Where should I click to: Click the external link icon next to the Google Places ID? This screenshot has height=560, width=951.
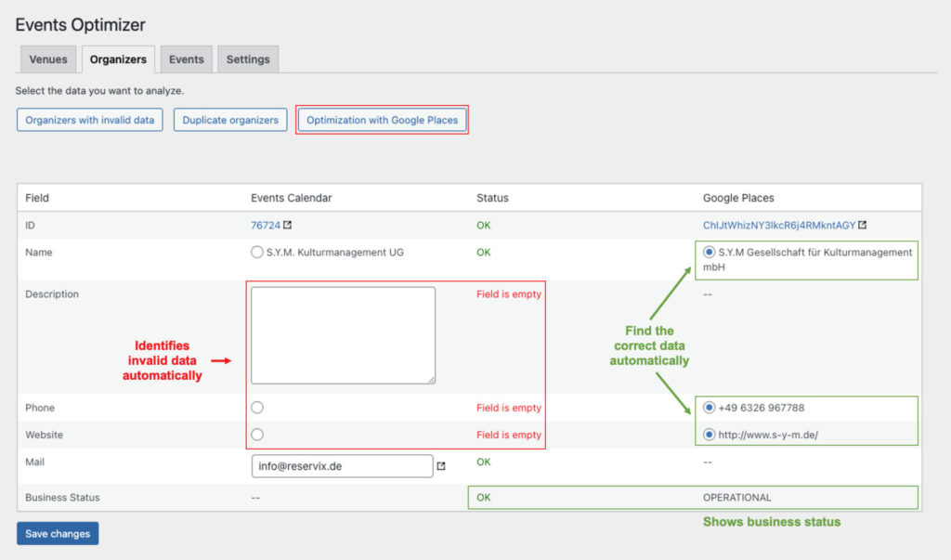click(861, 224)
